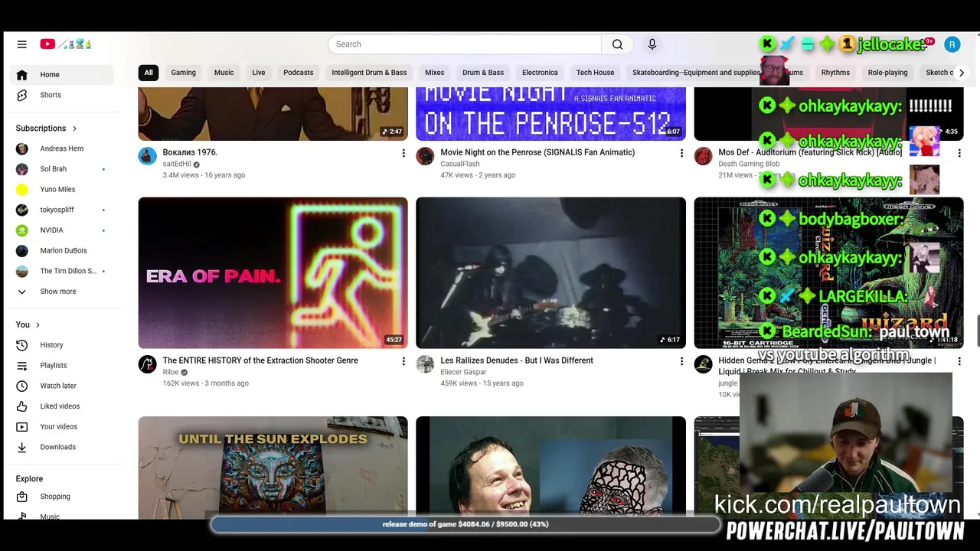Select the All filter chip

[x=149, y=73]
